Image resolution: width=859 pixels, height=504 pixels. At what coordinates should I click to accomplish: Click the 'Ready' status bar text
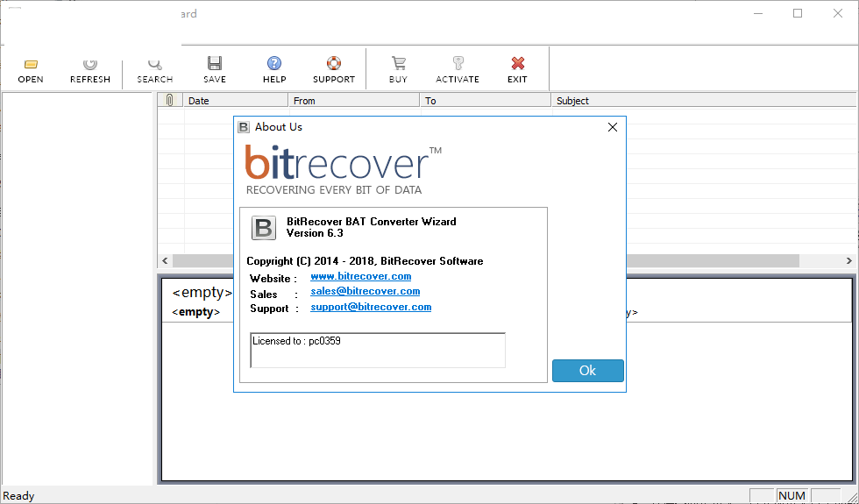click(x=18, y=496)
